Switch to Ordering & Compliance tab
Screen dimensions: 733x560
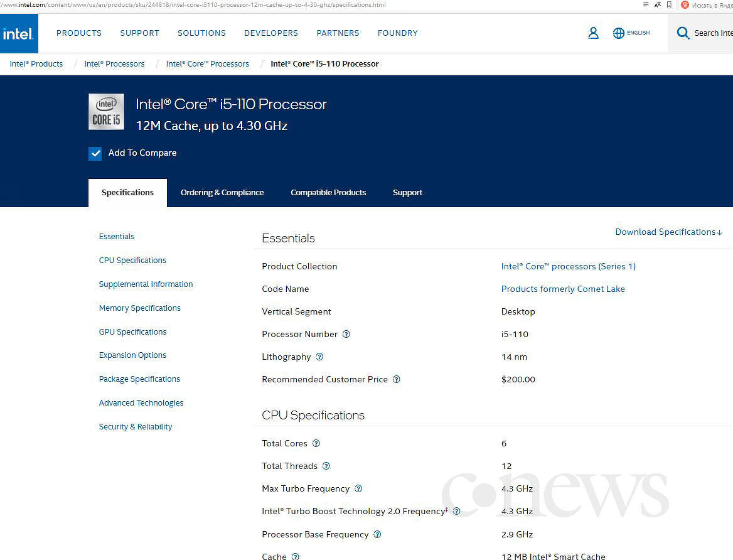[222, 193]
